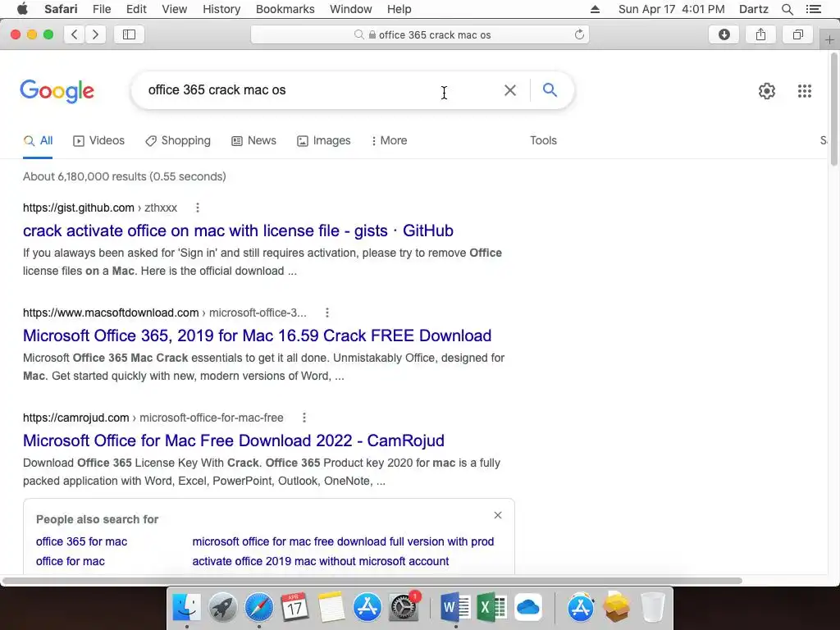The height and width of the screenshot is (630, 840).
Task: Search 'microsoft office for mac free download full version'
Action: [343, 541]
